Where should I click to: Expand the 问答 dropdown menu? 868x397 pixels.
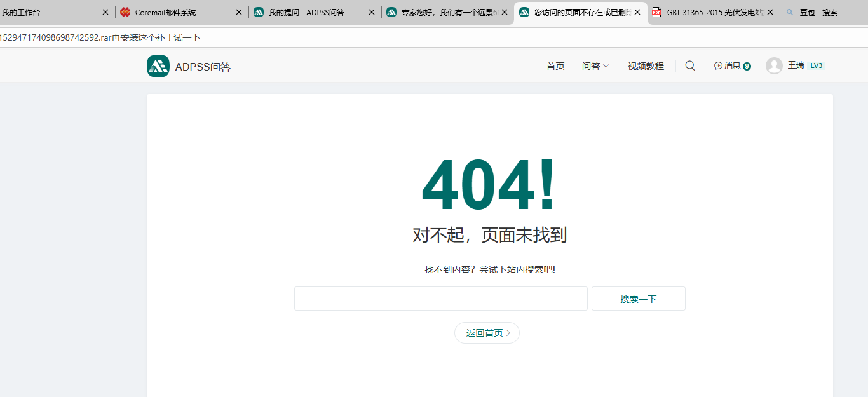coord(595,66)
